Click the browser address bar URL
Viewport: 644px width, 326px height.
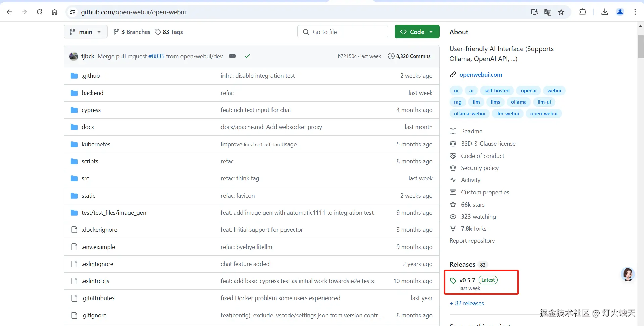click(x=133, y=12)
